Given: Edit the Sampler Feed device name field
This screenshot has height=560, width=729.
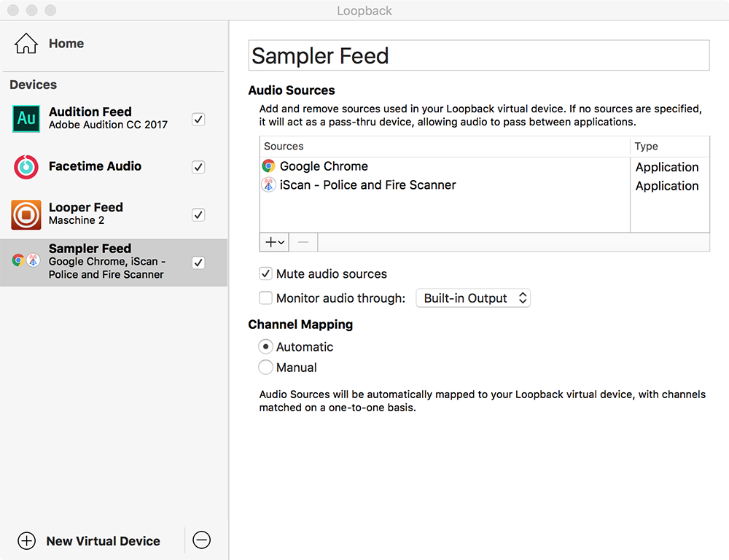Looking at the screenshot, I should (x=479, y=55).
